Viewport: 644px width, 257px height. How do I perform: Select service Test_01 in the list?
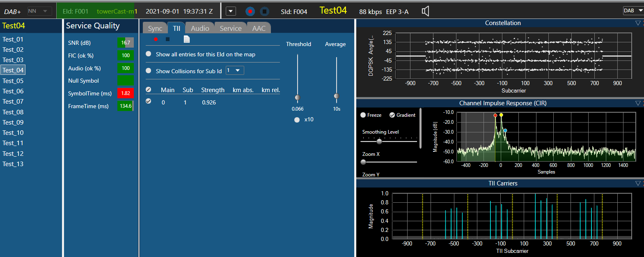[x=13, y=39]
